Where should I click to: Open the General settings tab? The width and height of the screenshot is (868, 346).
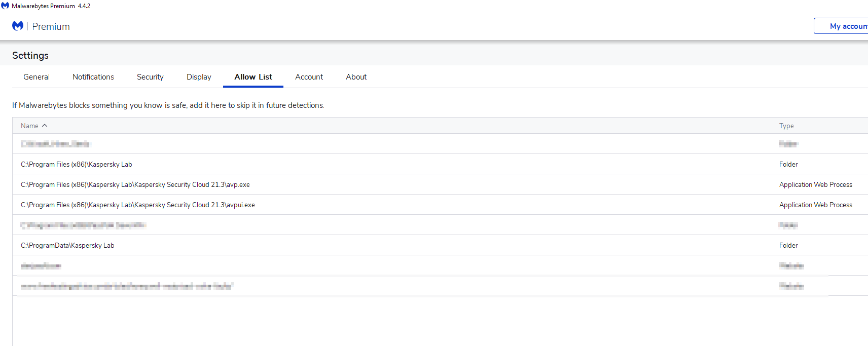tap(37, 77)
